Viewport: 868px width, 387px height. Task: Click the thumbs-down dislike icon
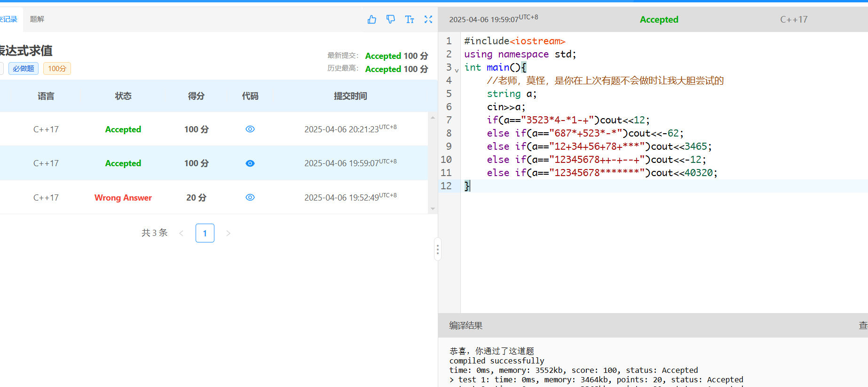[x=391, y=19]
